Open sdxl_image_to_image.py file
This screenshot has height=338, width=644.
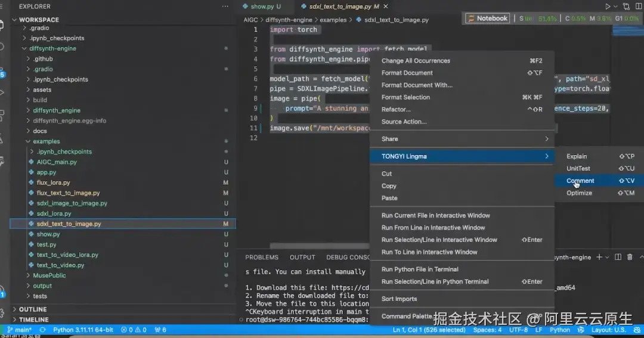(122, 203)
